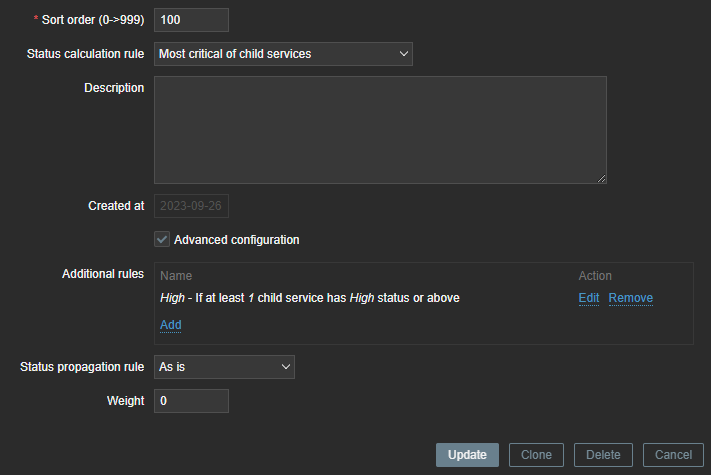Click the Sort order input field

click(x=191, y=20)
